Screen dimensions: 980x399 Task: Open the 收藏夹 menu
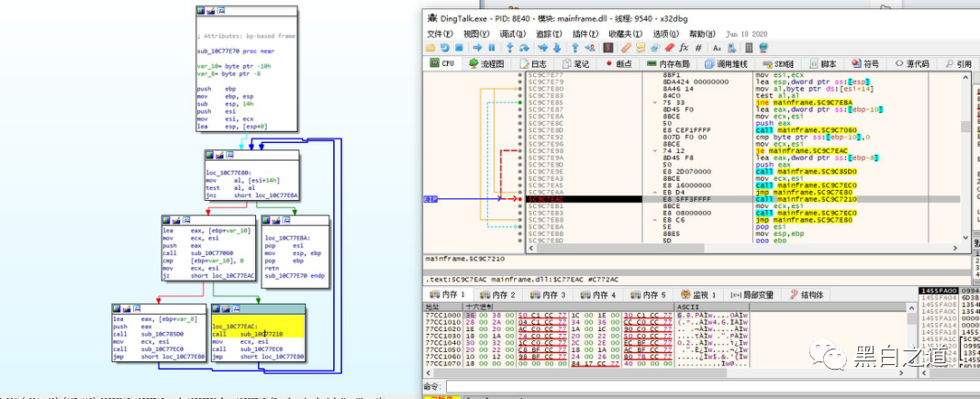pos(626,34)
